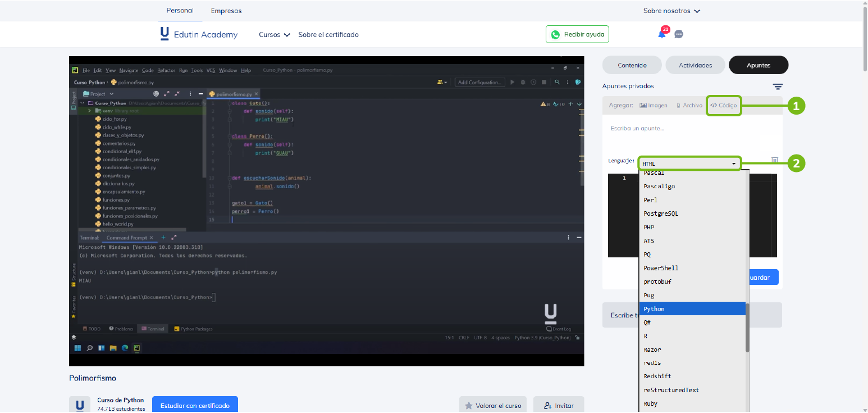
Task: Click the filter icon beside Apuntes privados
Action: click(x=777, y=87)
